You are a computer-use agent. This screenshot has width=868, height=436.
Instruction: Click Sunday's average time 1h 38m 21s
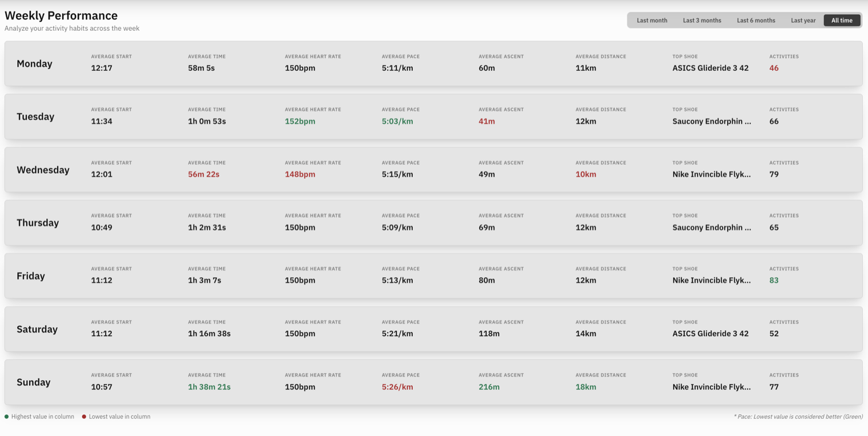click(x=209, y=387)
